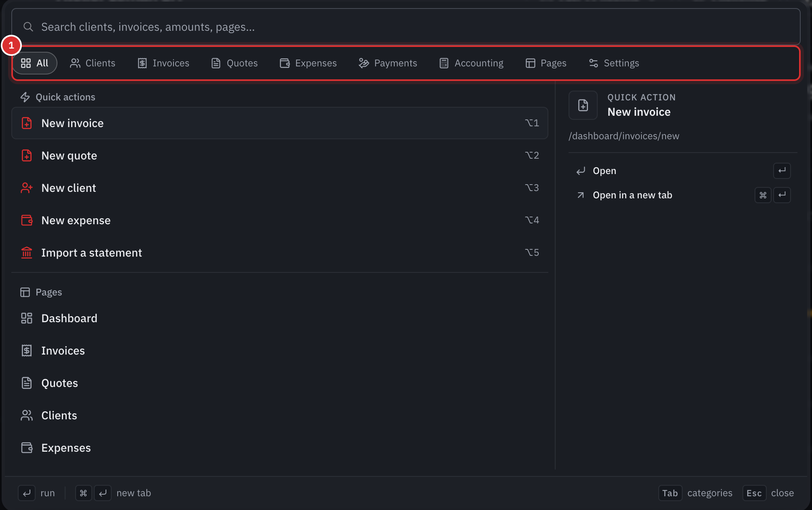This screenshot has width=812, height=510.
Task: Click Open in the preview panel
Action: coord(683,171)
